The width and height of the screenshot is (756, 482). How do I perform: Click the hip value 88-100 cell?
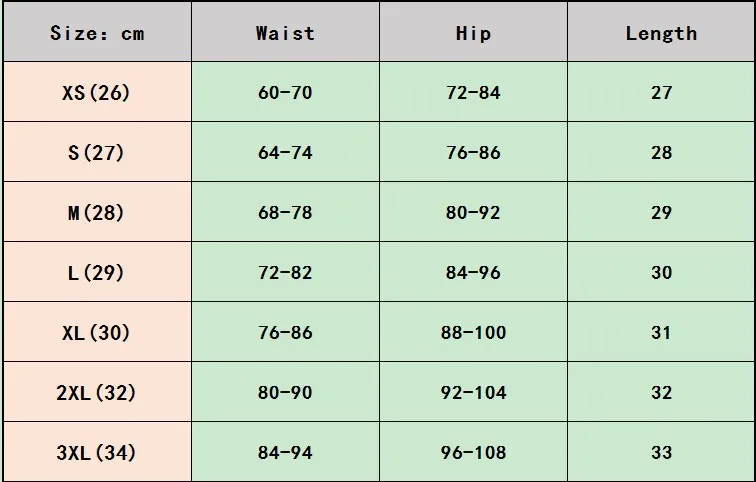coord(473,333)
